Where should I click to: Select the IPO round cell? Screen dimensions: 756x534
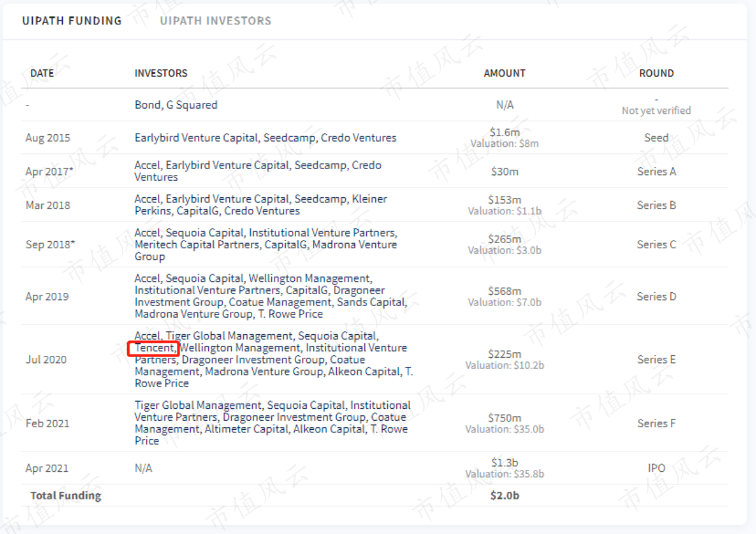point(656,468)
